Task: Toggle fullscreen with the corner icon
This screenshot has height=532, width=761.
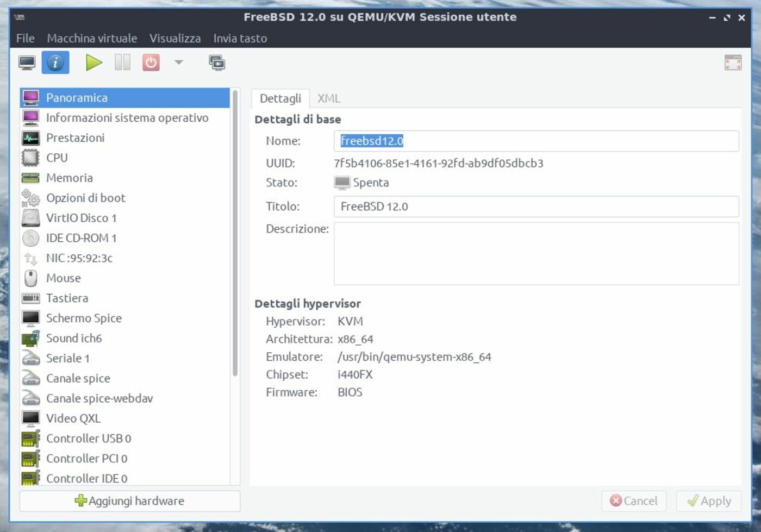Action: click(x=733, y=62)
